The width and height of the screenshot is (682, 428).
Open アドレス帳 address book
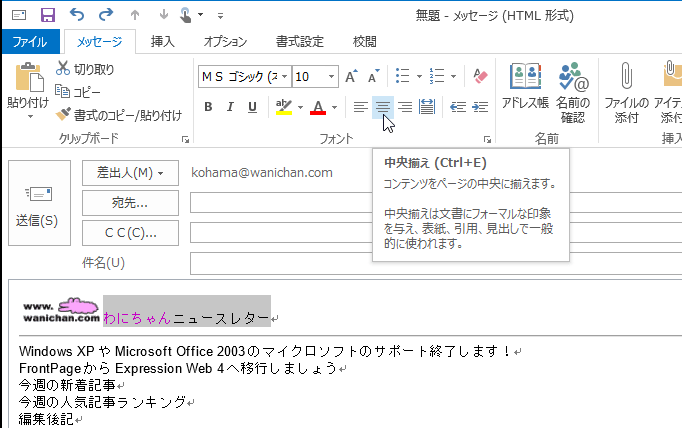click(525, 86)
